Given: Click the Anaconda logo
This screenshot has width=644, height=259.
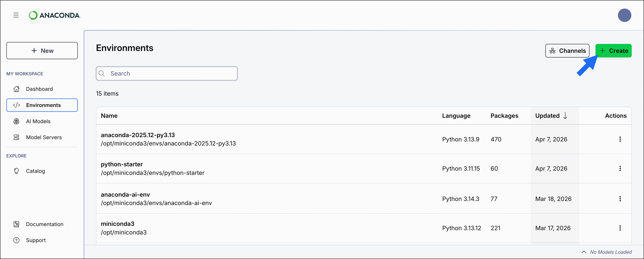Looking at the screenshot, I should [x=55, y=15].
